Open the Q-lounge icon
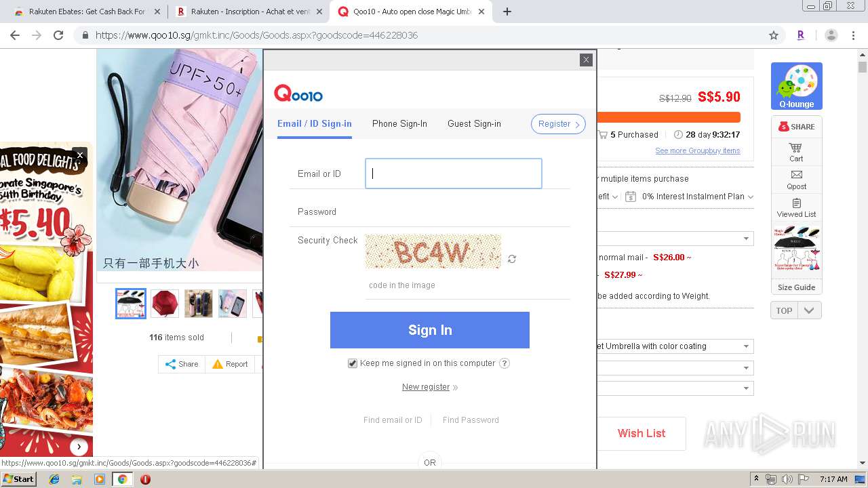This screenshot has width=868, height=488. [796, 86]
